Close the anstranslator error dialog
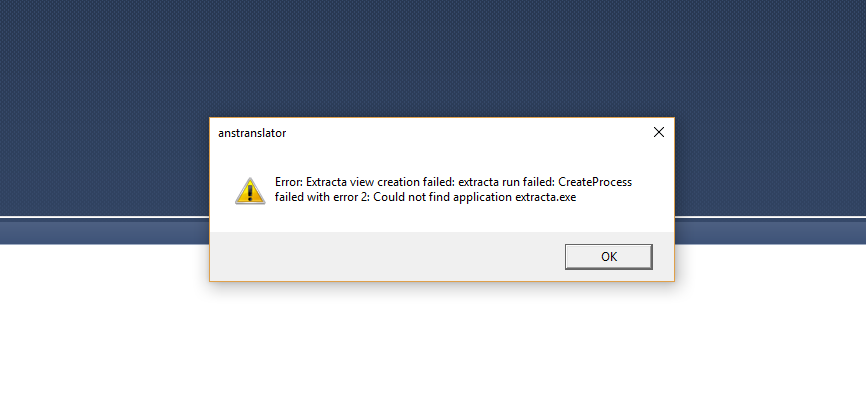866x418 pixels. (658, 132)
